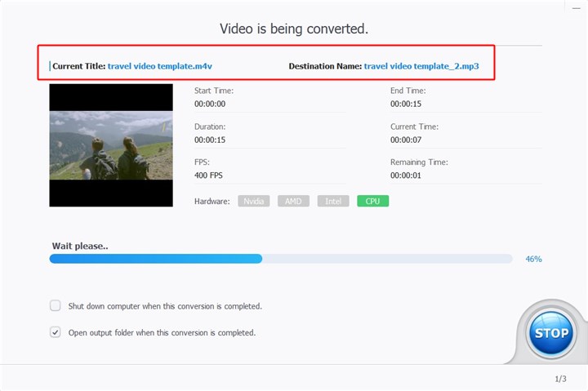
Task: Click the 1/3 task counter
Action: click(560, 379)
